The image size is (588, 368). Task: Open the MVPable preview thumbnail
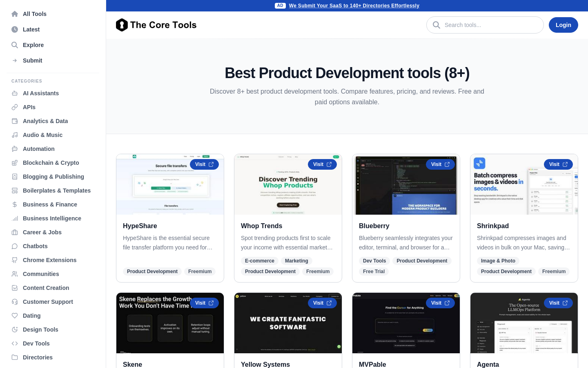pos(406,323)
